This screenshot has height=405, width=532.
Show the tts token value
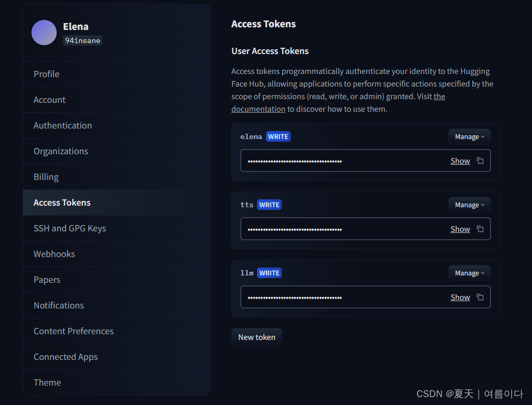460,229
